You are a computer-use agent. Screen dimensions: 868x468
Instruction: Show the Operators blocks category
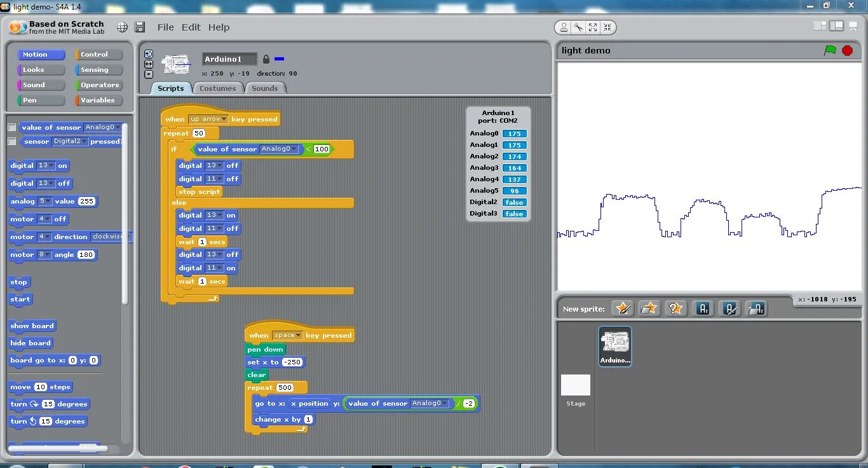(99, 85)
